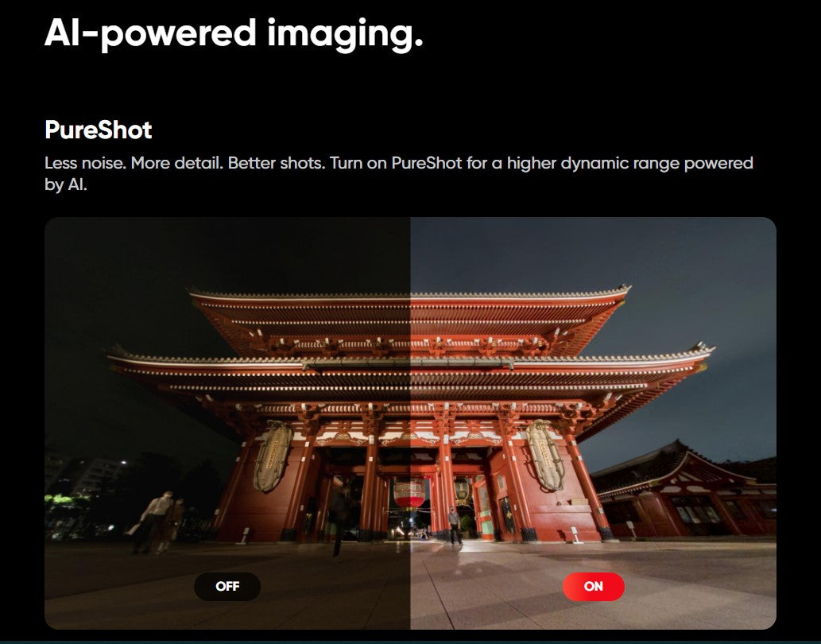
Task: Click the top roof tier of the gate
Action: tap(410, 306)
